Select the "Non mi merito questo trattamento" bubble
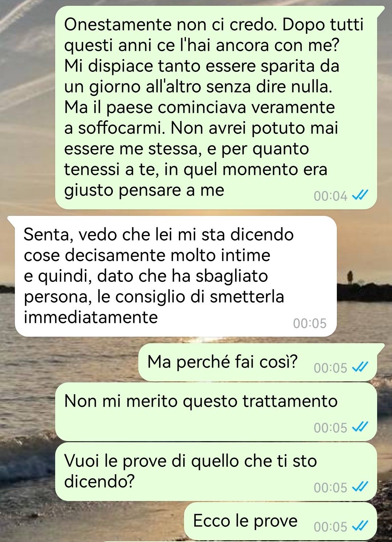This screenshot has height=542, width=392. coord(216,412)
